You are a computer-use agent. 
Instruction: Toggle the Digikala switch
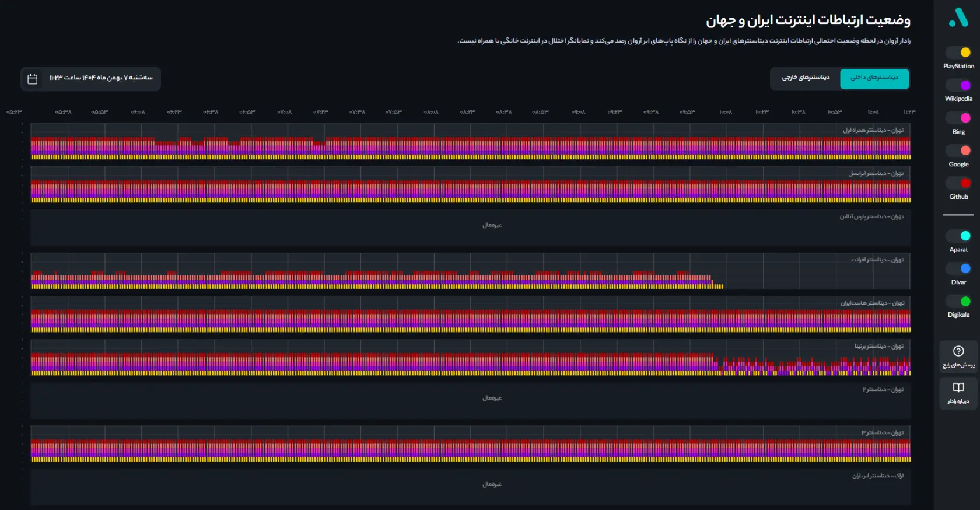[958, 301]
